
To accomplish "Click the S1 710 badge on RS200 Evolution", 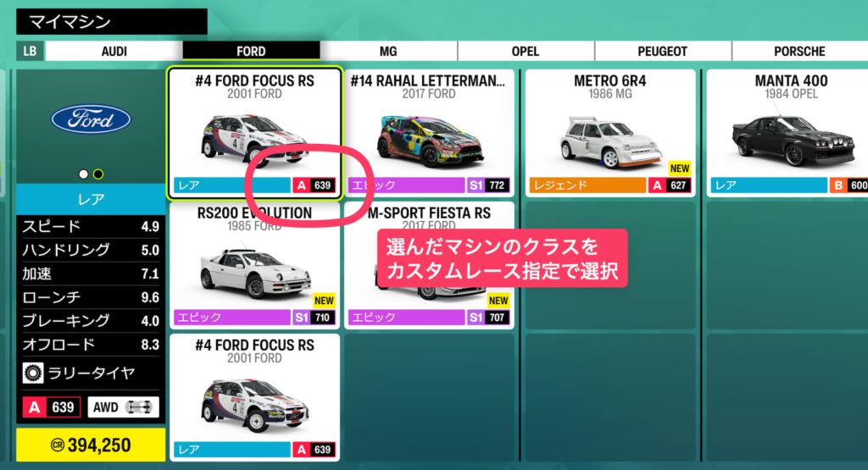I will click(314, 318).
